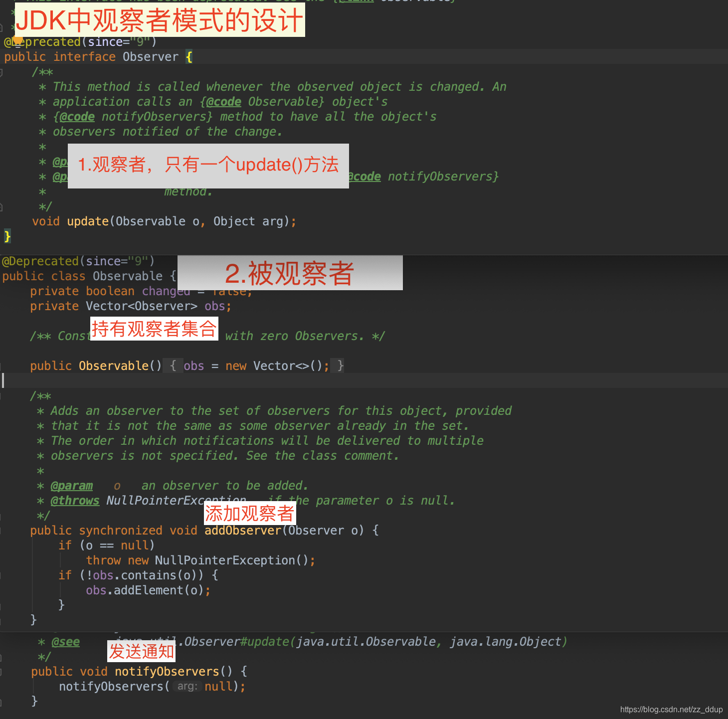Click the inner 'notifyObservers(' call
This screenshot has width=728, height=719.
tap(114, 687)
